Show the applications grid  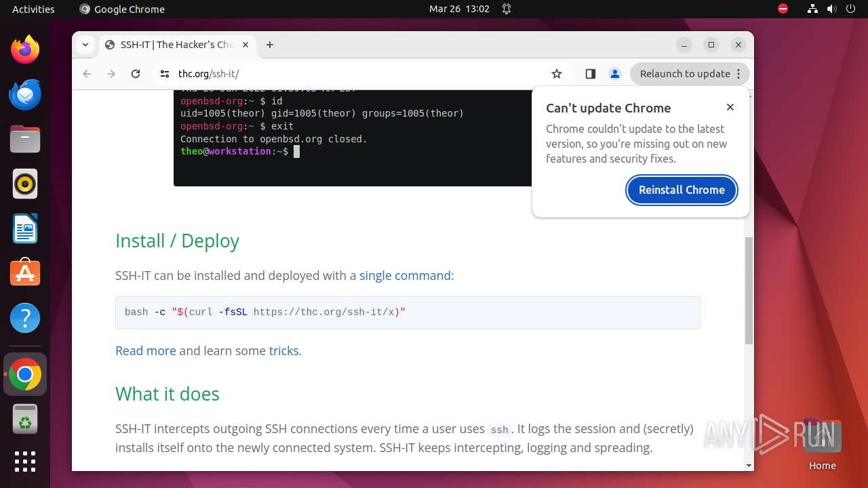tap(25, 462)
